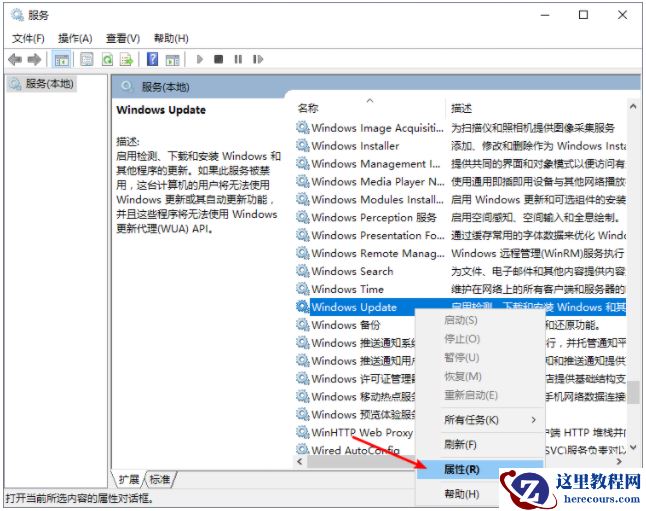
Task: Click the export list toolbar icon
Action: pos(126,60)
